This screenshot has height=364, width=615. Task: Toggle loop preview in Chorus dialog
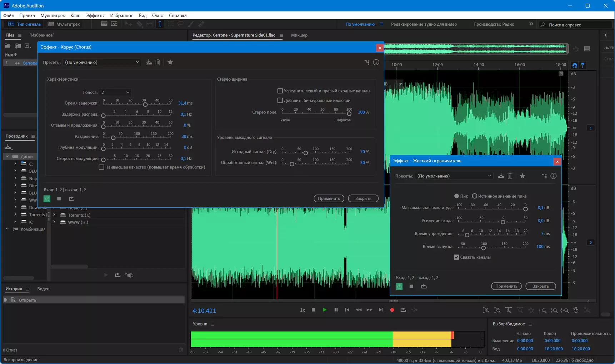pyautogui.click(x=71, y=199)
